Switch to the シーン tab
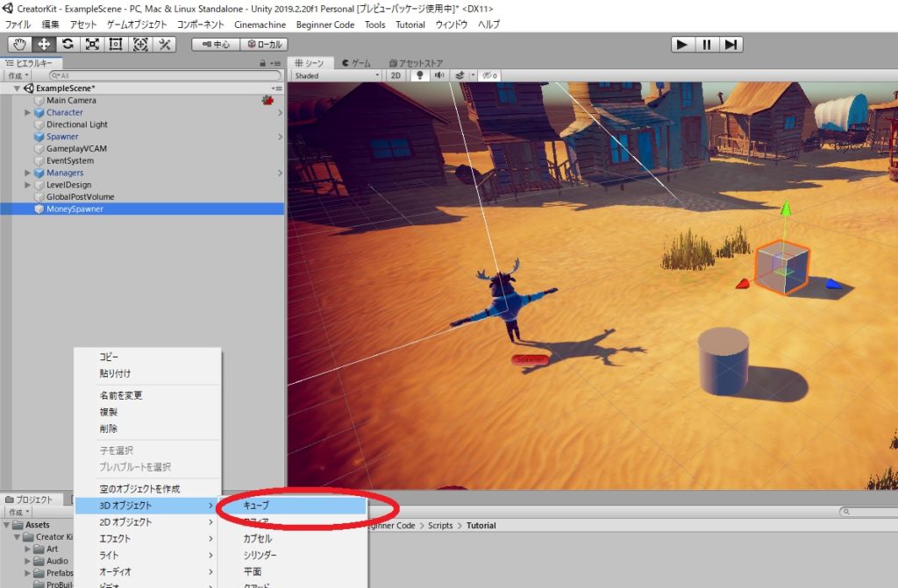The height and width of the screenshot is (588, 898). [310, 63]
